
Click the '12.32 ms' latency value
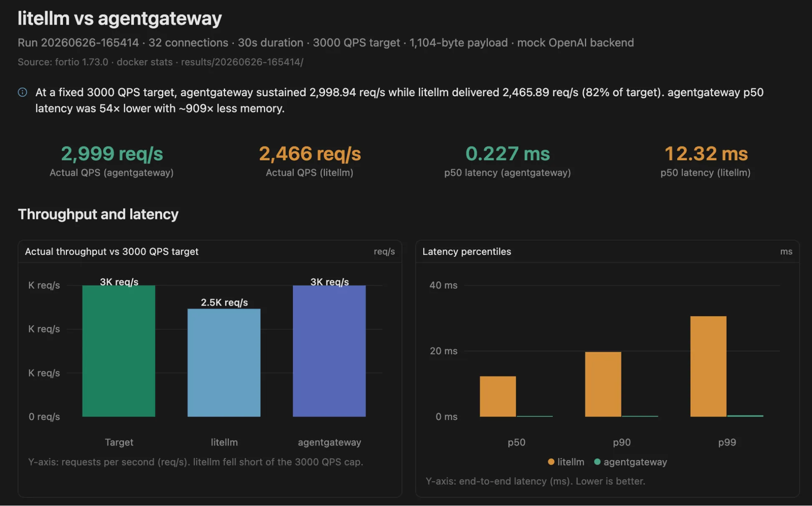(x=706, y=154)
